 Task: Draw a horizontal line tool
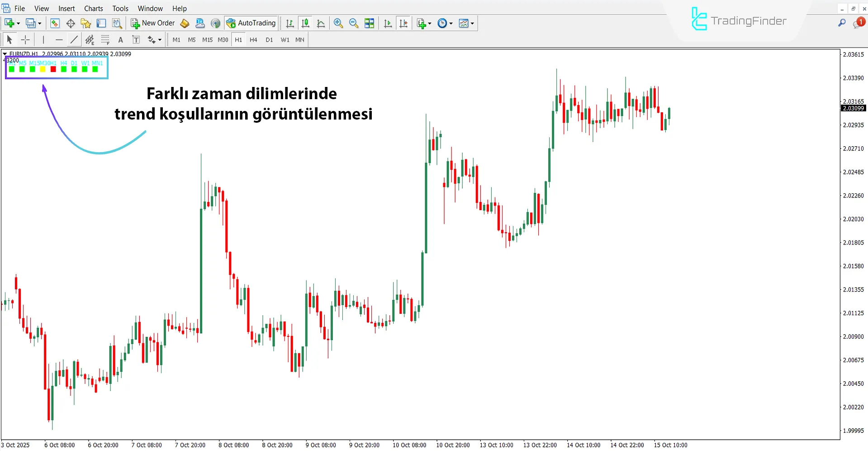click(59, 40)
